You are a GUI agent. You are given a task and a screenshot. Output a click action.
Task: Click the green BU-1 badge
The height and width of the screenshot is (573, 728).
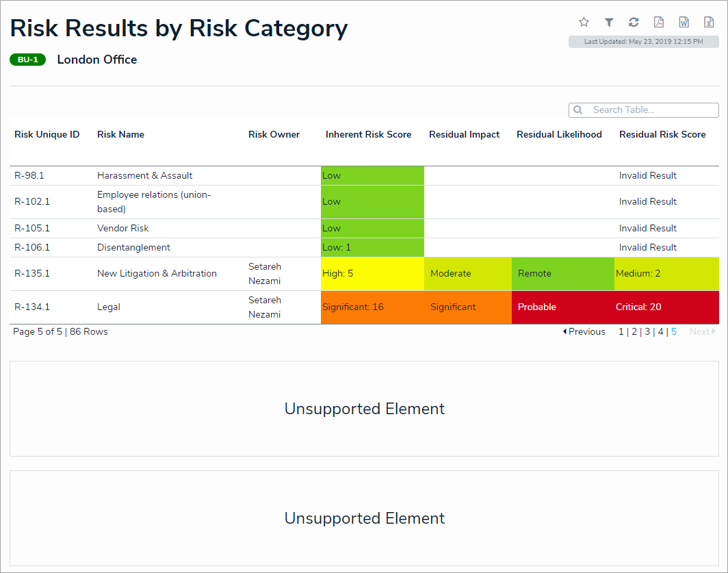pos(27,60)
